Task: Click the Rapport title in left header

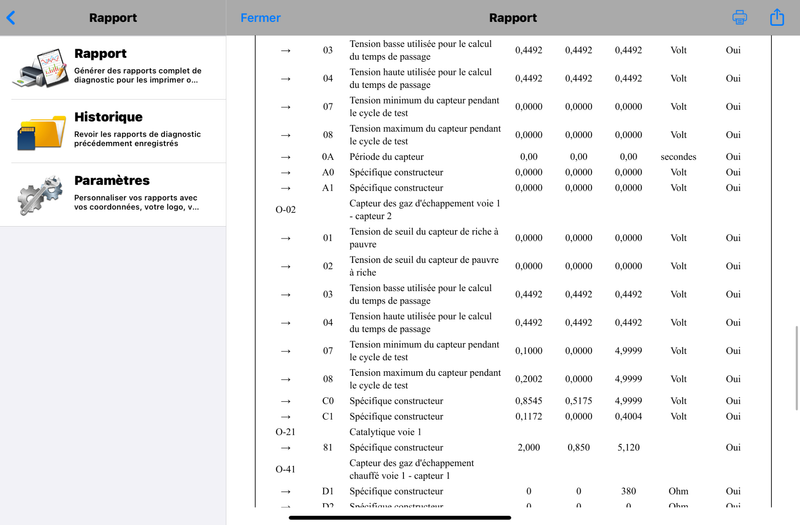Action: tap(113, 18)
